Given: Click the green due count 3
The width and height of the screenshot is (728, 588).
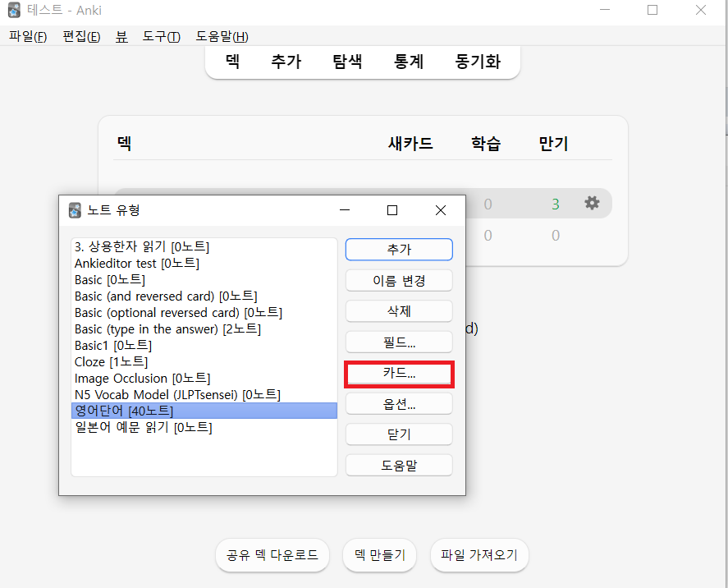Looking at the screenshot, I should point(556,204).
